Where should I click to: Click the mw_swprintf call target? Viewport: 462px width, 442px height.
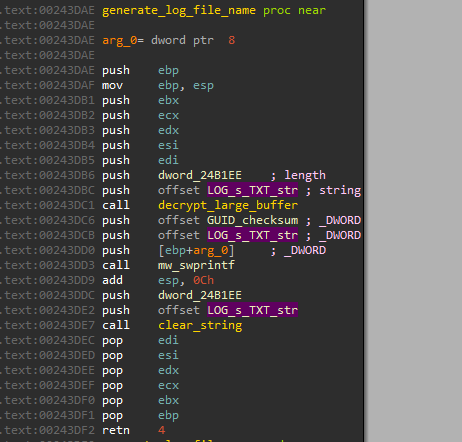click(196, 265)
